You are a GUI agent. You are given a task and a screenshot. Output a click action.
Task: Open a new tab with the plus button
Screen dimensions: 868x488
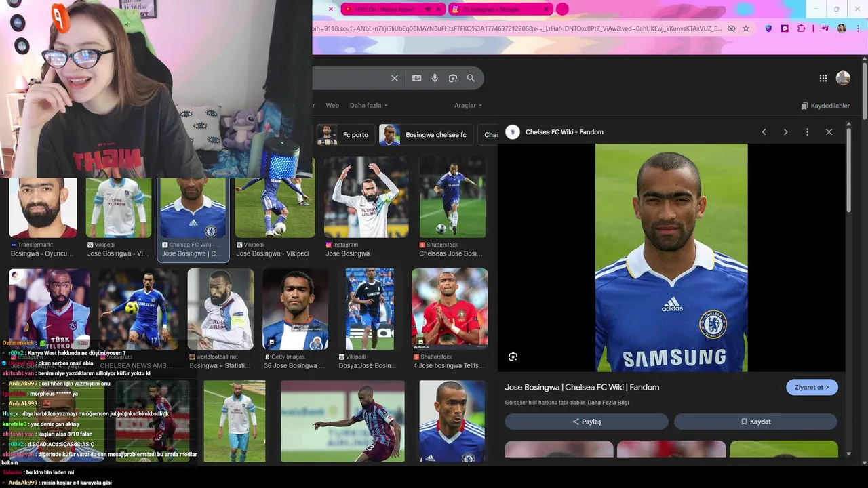(562, 9)
